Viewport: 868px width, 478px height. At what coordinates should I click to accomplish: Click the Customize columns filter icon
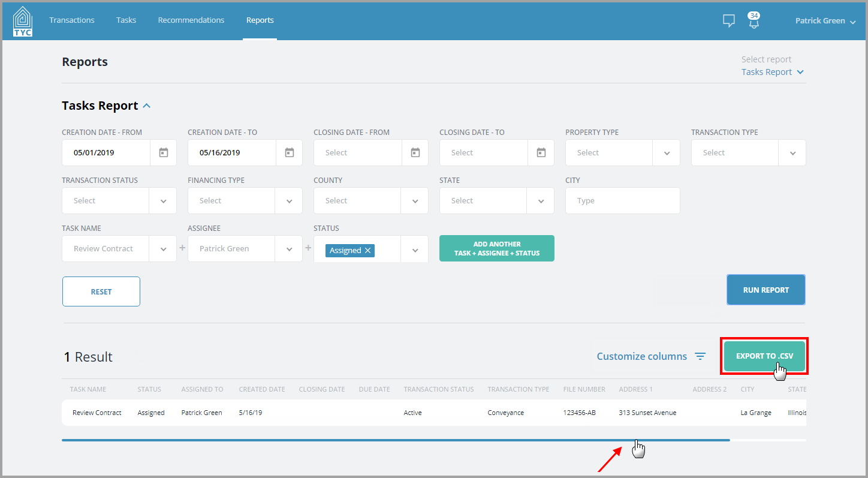[x=700, y=356]
